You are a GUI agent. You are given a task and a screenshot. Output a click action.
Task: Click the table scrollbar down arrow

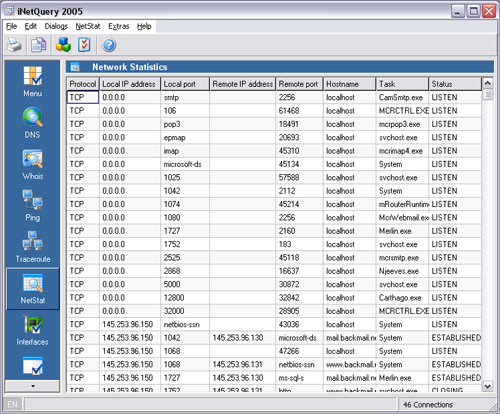488,386
